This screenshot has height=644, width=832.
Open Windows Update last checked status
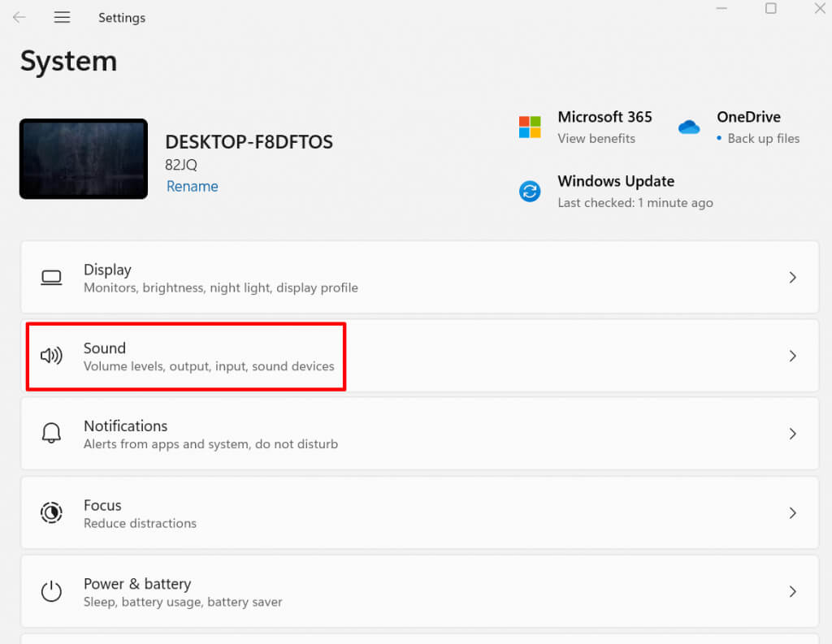point(635,203)
